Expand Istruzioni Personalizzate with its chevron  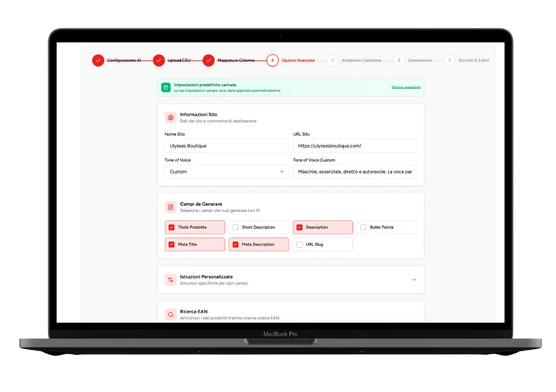pyautogui.click(x=414, y=279)
